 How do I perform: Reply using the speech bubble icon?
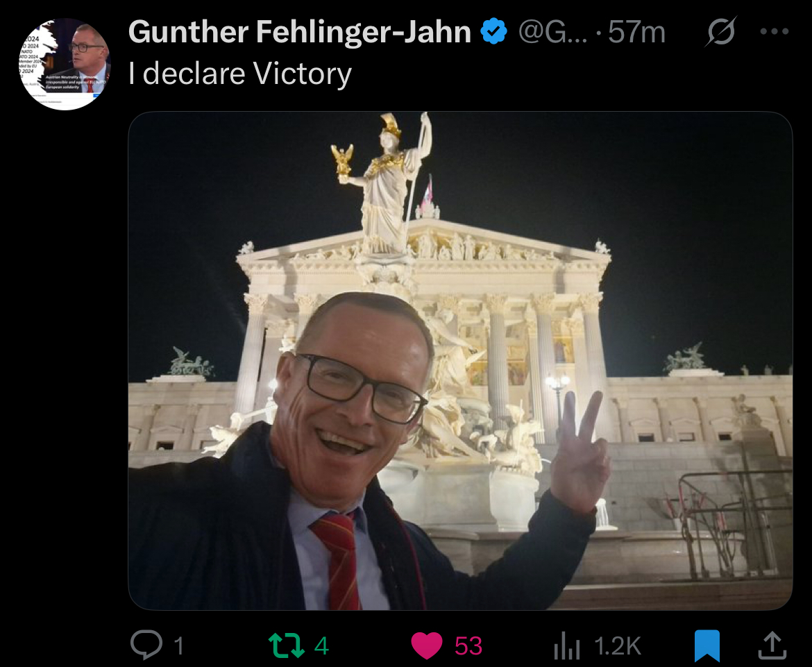click(146, 645)
